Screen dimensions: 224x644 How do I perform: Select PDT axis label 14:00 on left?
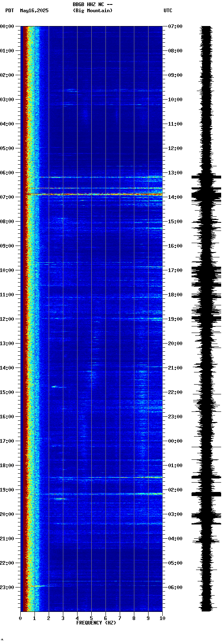7,368
